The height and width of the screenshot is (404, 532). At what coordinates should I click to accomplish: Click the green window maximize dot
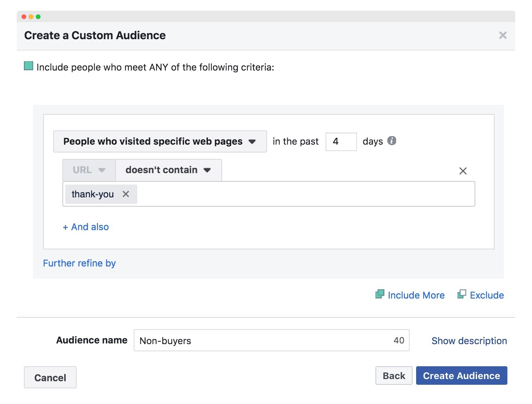click(x=38, y=17)
